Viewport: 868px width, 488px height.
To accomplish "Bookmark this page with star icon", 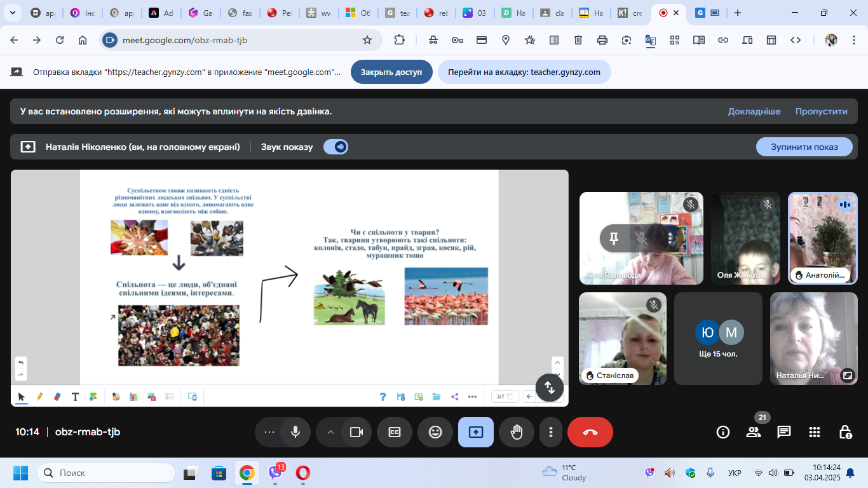I will coord(367,40).
